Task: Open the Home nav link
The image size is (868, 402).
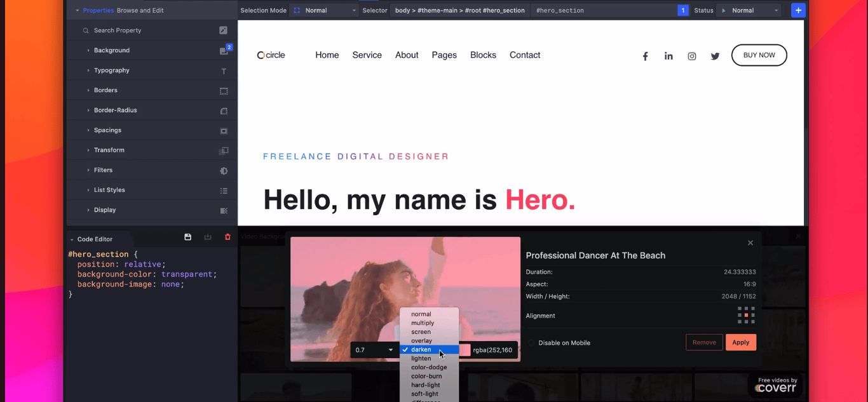Action: click(327, 55)
